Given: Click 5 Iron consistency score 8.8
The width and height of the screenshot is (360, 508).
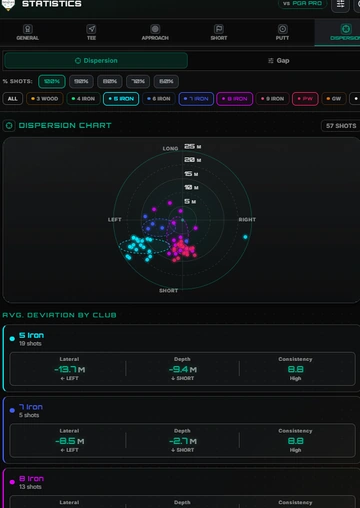Looking at the screenshot, I should (x=295, y=369).
